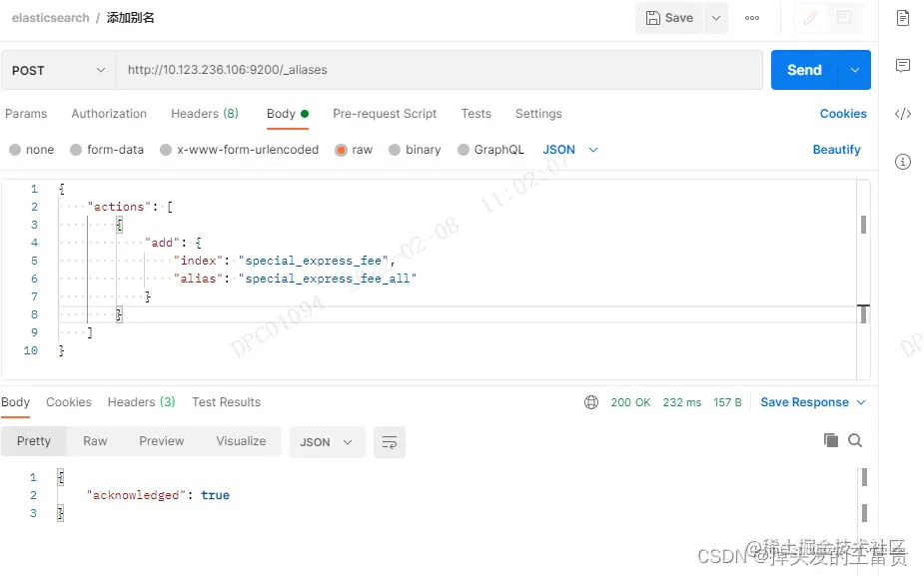Open the POST method dropdown

click(x=58, y=70)
